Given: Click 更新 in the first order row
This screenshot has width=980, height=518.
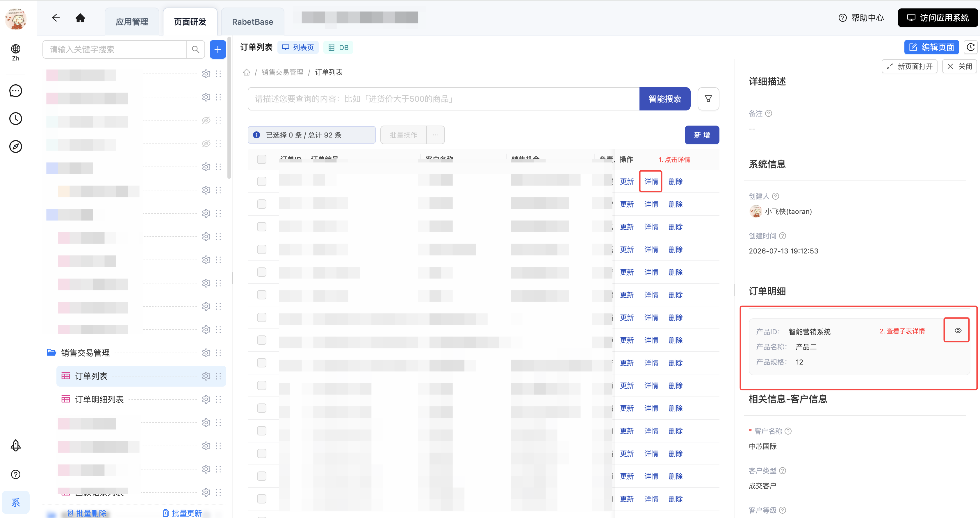Looking at the screenshot, I should [x=627, y=181].
